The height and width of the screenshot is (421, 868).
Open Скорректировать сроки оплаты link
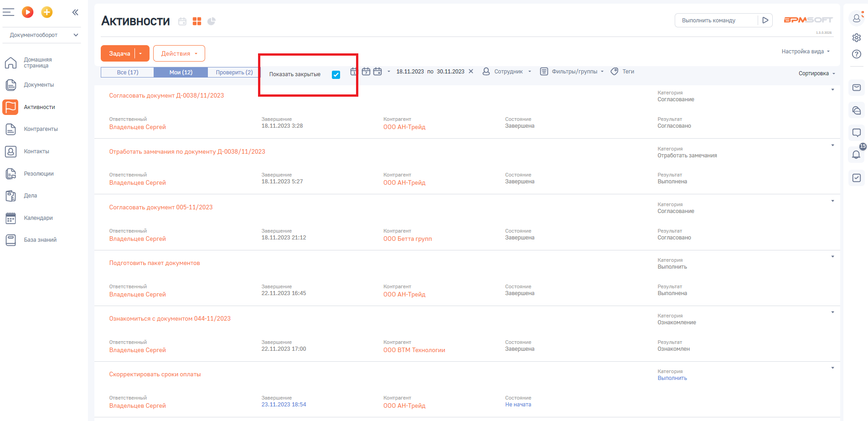pyautogui.click(x=155, y=374)
